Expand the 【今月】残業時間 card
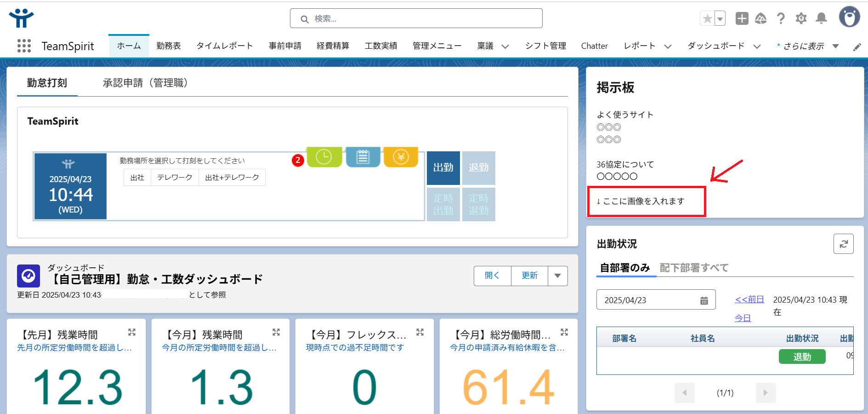This screenshot has width=868, height=414. (x=276, y=332)
